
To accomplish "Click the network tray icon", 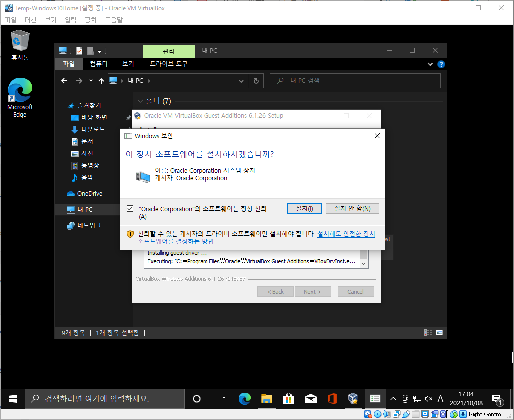I will pyautogui.click(x=417, y=399).
